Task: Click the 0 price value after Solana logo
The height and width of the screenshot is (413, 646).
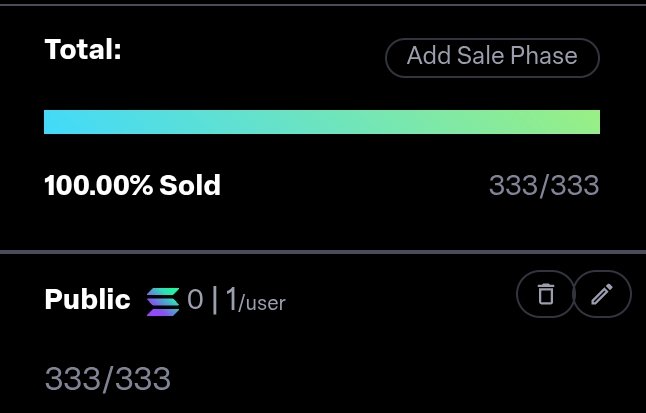Action: (195, 300)
